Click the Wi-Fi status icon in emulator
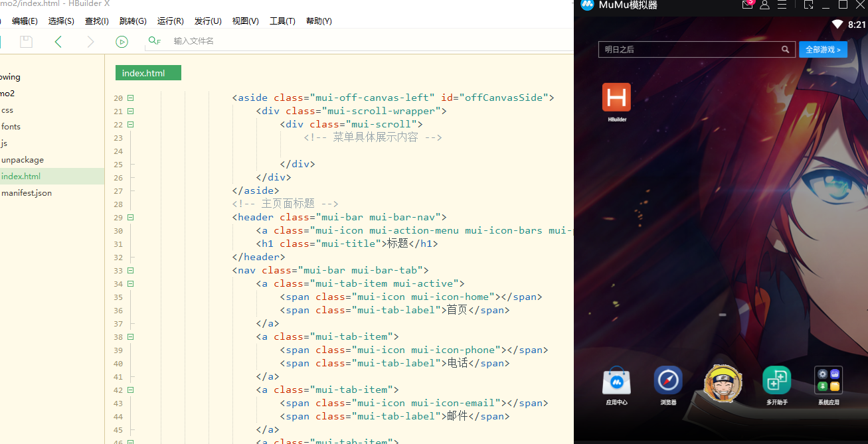This screenshot has width=868, height=444. pyautogui.click(x=837, y=25)
